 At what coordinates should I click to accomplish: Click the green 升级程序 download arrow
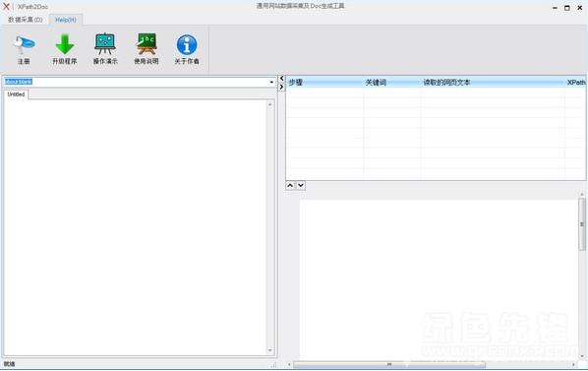[x=65, y=44]
